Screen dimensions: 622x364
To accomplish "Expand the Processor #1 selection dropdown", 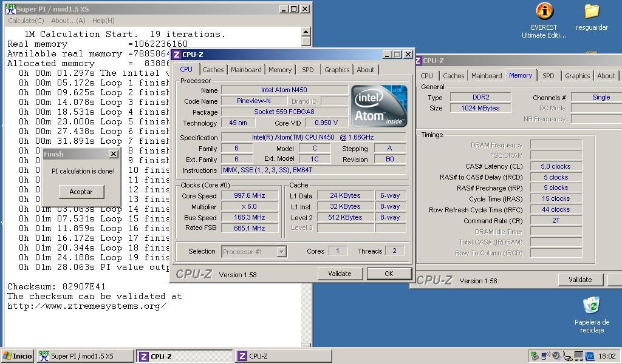I will coord(282,252).
